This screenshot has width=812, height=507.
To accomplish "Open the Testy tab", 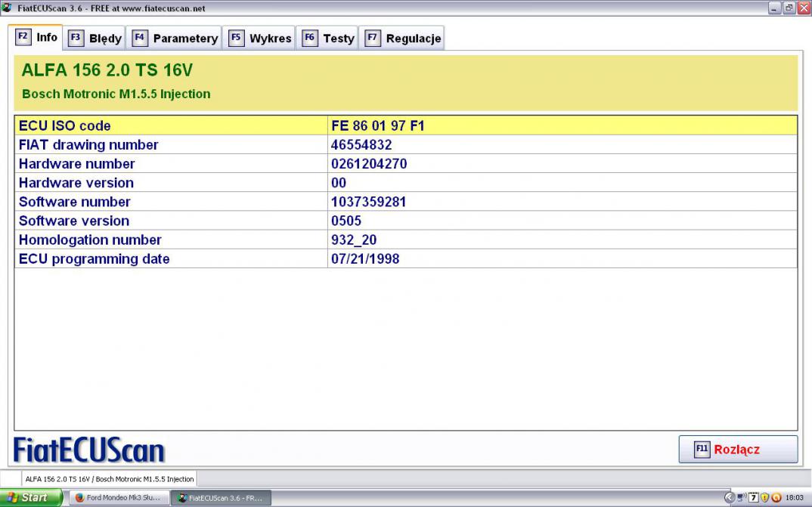I will click(x=327, y=38).
